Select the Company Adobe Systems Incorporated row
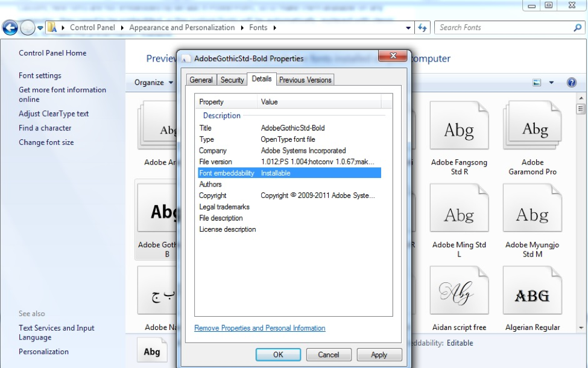The height and width of the screenshot is (368, 588). pyautogui.click(x=289, y=150)
